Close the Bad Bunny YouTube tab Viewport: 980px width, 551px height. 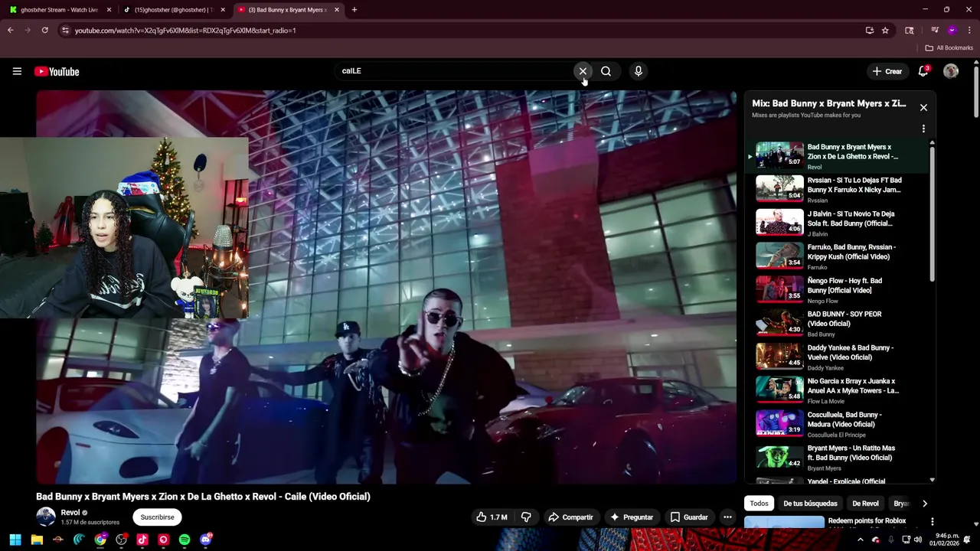(336, 10)
